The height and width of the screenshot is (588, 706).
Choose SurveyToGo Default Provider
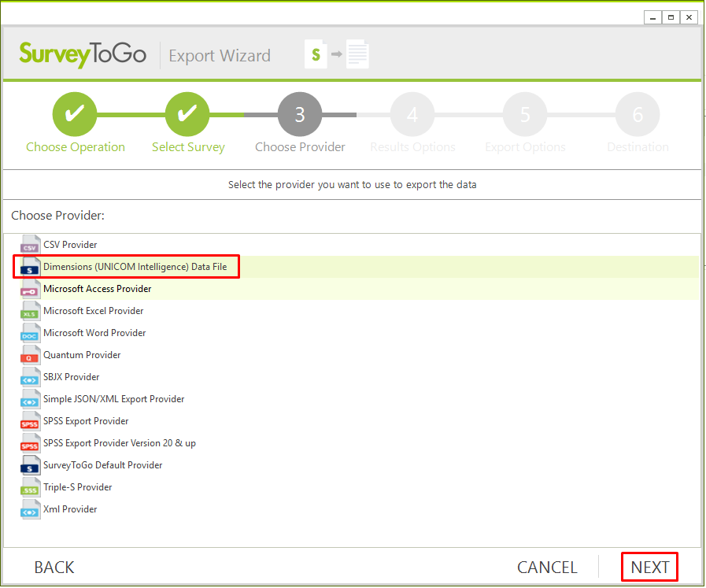click(102, 465)
